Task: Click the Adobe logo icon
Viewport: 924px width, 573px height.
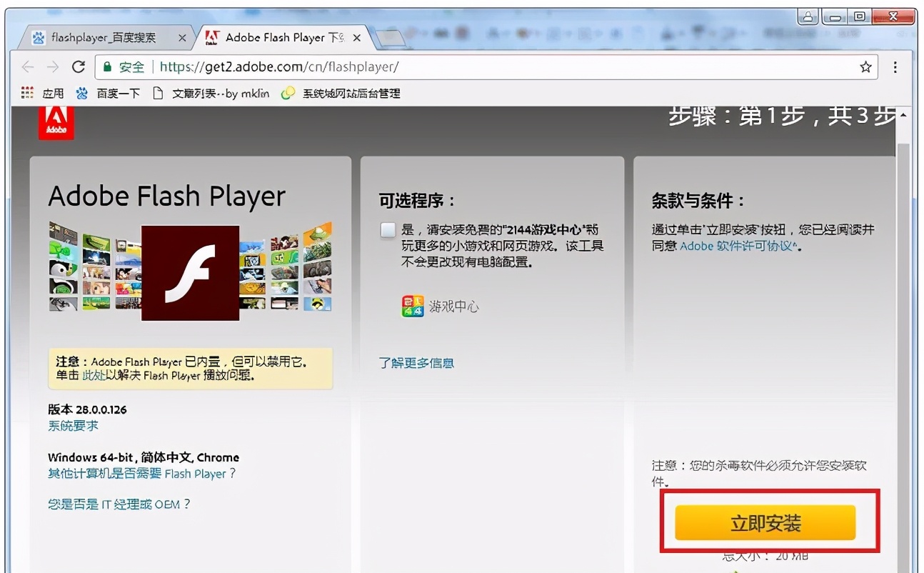Action: click(56, 121)
